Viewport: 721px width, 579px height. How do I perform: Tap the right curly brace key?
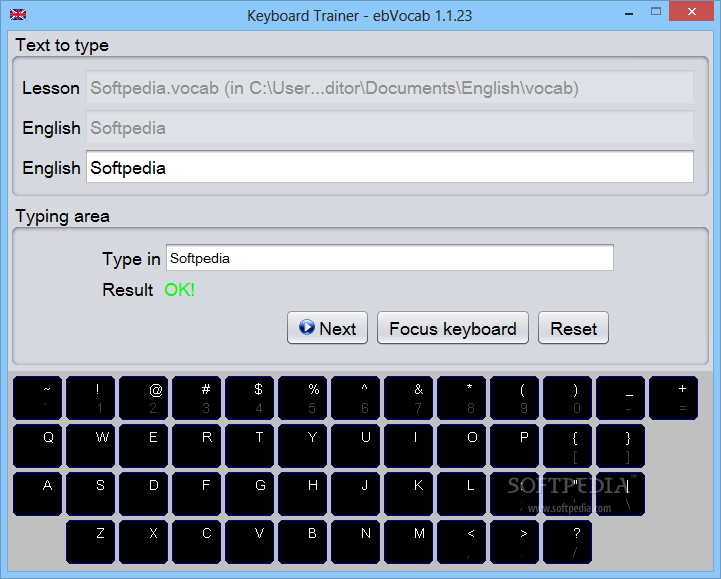[x=621, y=446]
